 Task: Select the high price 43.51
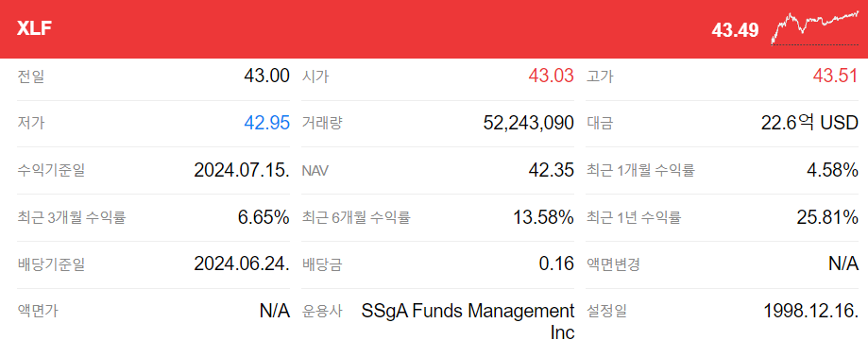click(836, 76)
